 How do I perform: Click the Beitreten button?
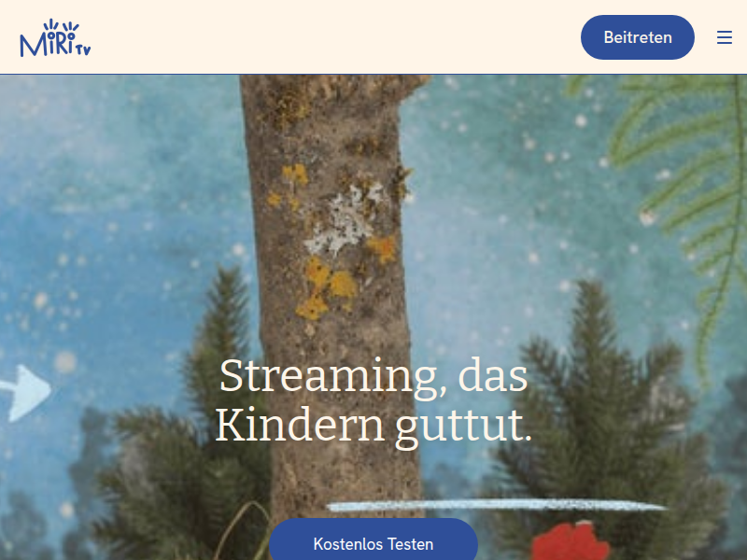tap(638, 37)
